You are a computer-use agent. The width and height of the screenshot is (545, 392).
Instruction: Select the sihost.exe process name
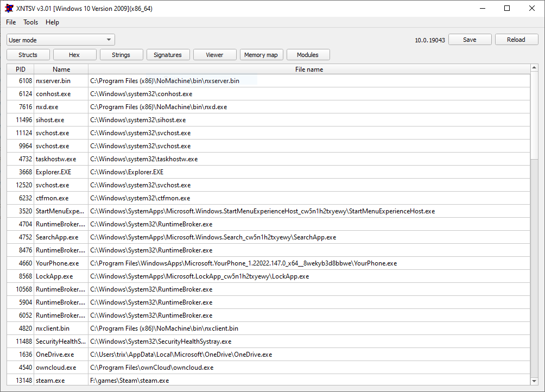coord(50,120)
